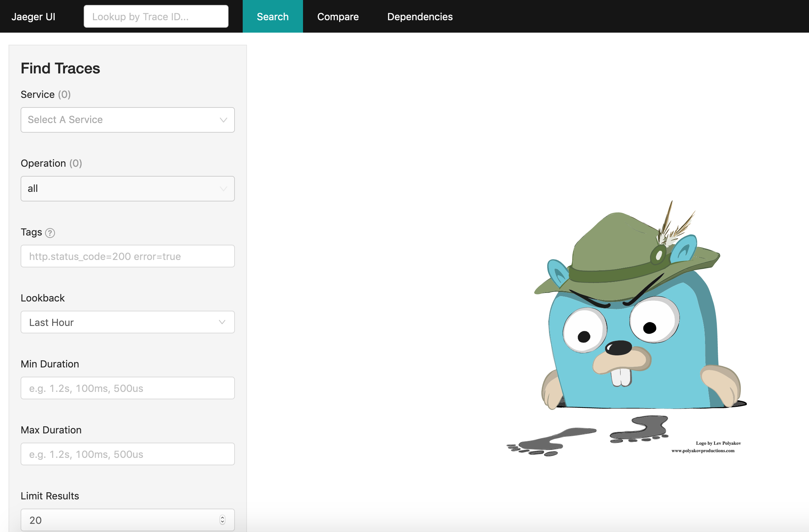Click into the Tags input field

128,256
